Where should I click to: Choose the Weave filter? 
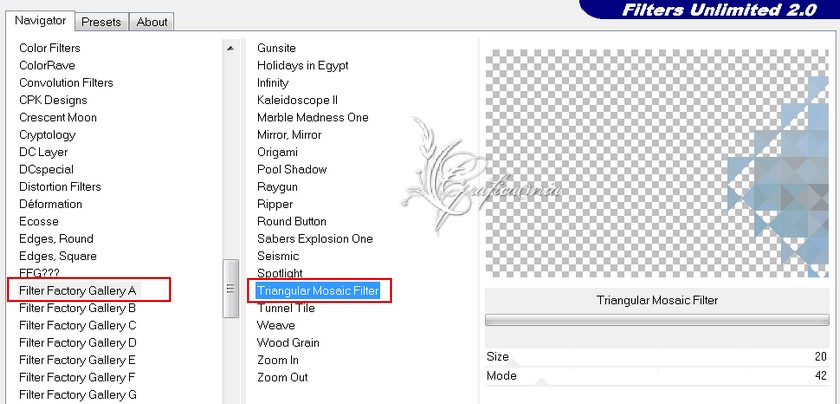pyautogui.click(x=276, y=325)
